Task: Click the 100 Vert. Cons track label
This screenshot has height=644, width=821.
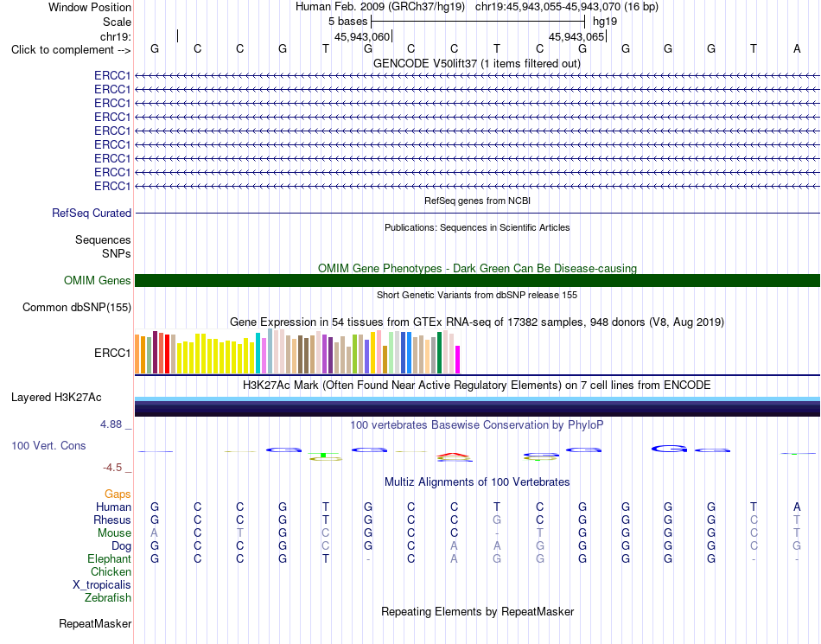Action: point(48,445)
